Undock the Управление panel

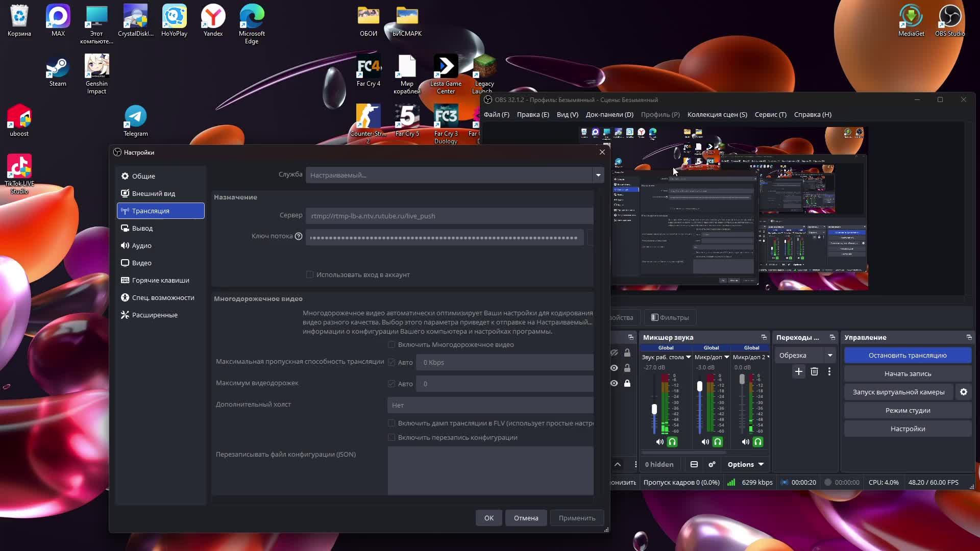(969, 337)
